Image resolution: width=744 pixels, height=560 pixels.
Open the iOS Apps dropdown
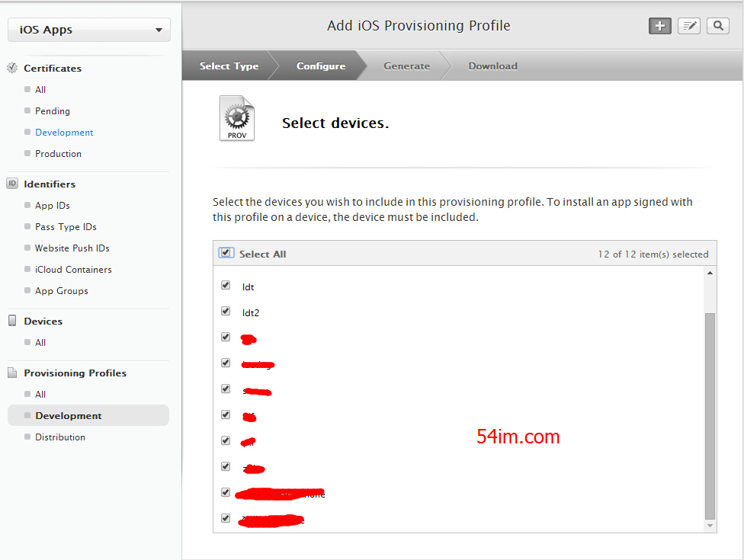(x=89, y=30)
